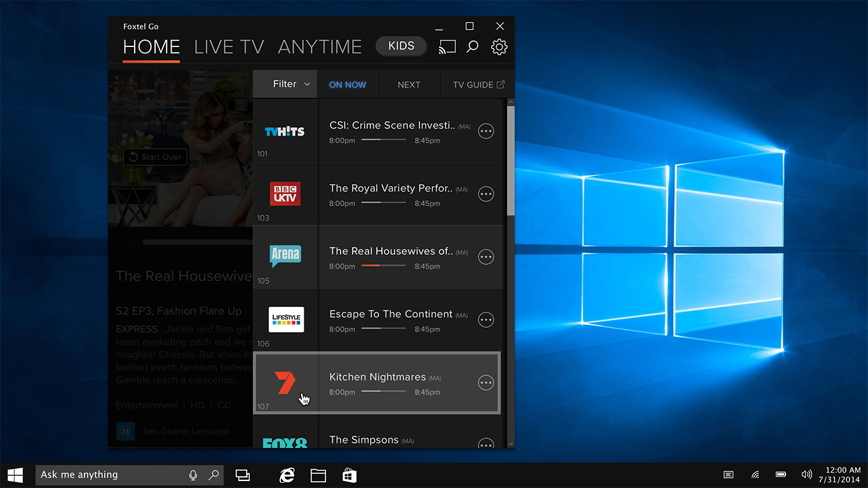The image size is (868, 488).
Task: Click the CSI: Crime Scene Investi.. title
Action: click(392, 125)
